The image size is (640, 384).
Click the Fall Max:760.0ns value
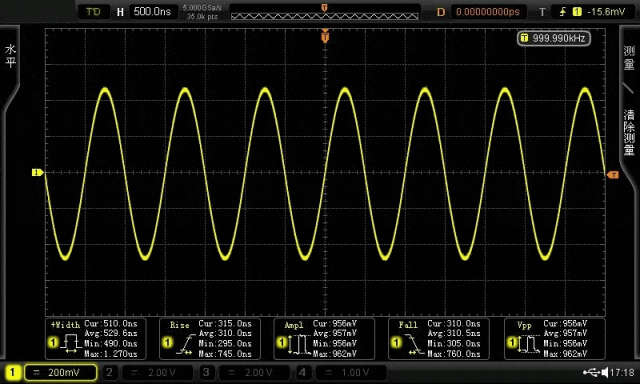click(454, 354)
